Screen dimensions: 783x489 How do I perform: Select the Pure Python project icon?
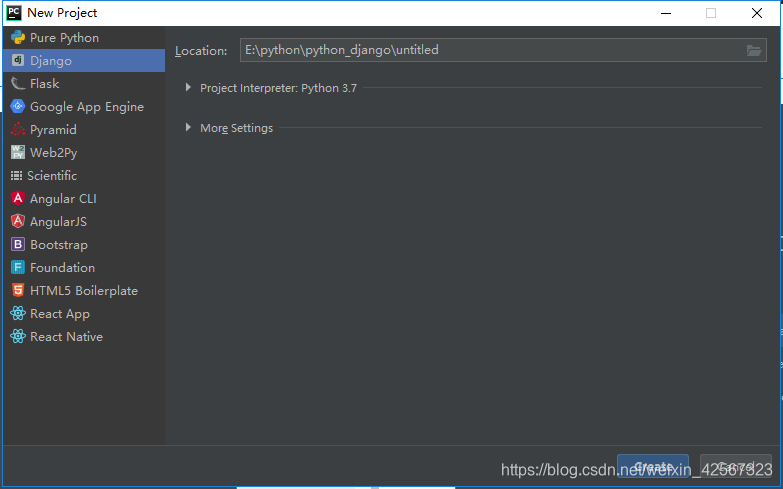tap(18, 37)
